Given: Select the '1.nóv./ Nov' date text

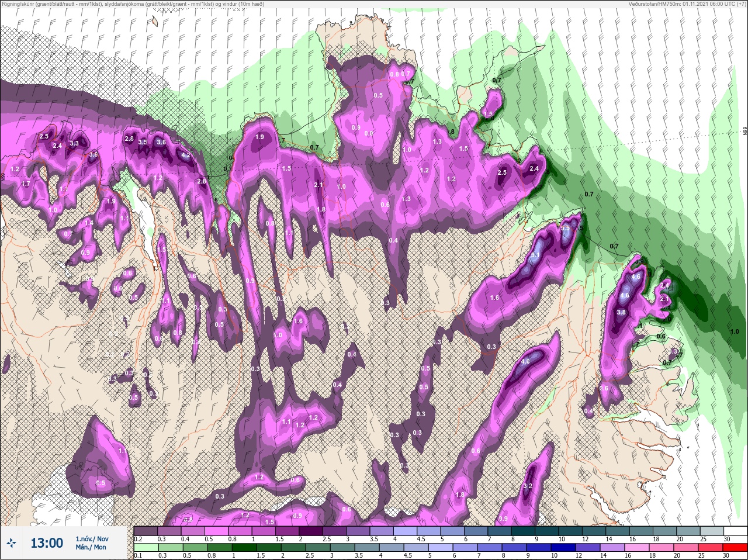Looking at the screenshot, I should [x=92, y=539].
